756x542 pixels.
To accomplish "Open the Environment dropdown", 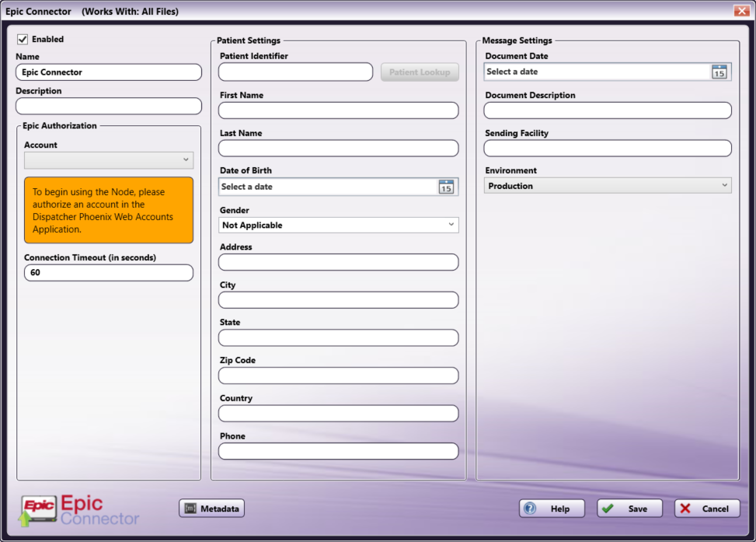I will (x=608, y=186).
